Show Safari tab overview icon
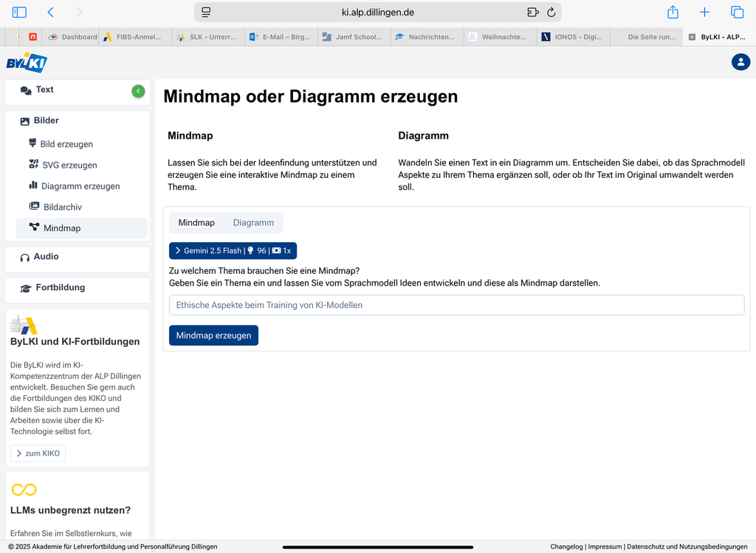 pyautogui.click(x=737, y=13)
